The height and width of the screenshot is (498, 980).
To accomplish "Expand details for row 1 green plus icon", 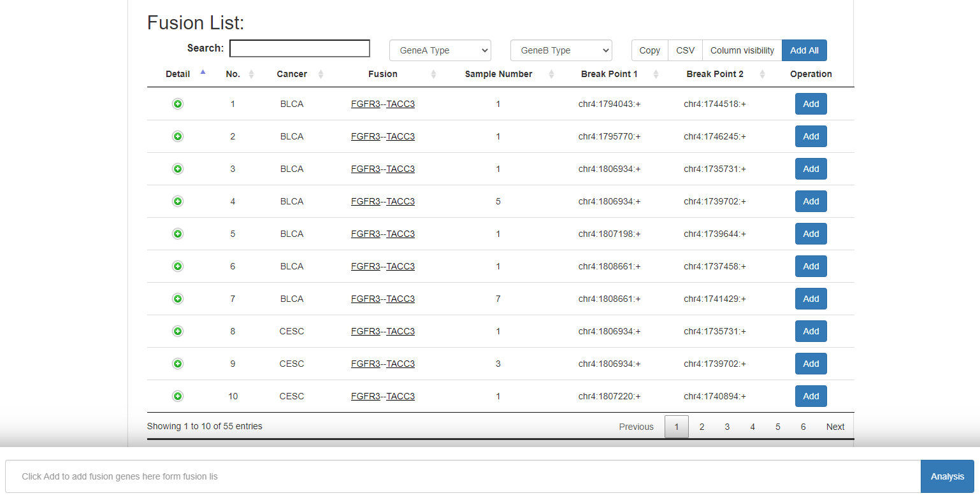I will (178, 104).
